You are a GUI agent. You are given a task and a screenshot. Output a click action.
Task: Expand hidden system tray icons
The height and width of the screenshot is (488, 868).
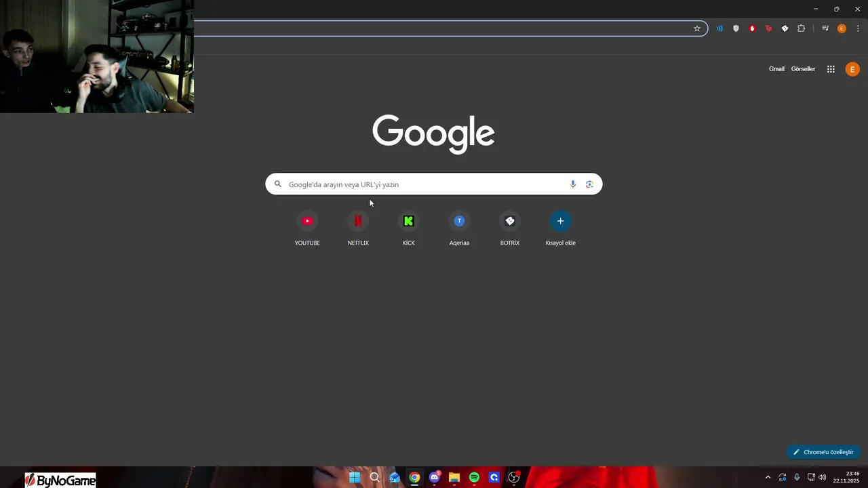click(x=768, y=478)
